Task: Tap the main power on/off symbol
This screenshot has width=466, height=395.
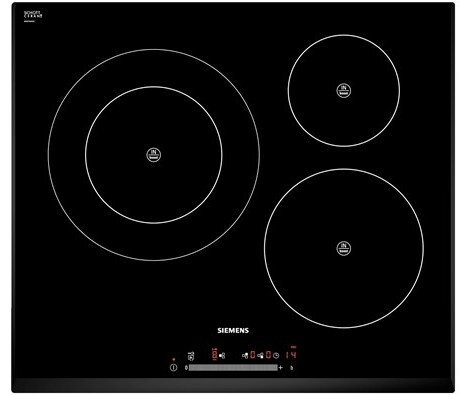Action: 173,368
